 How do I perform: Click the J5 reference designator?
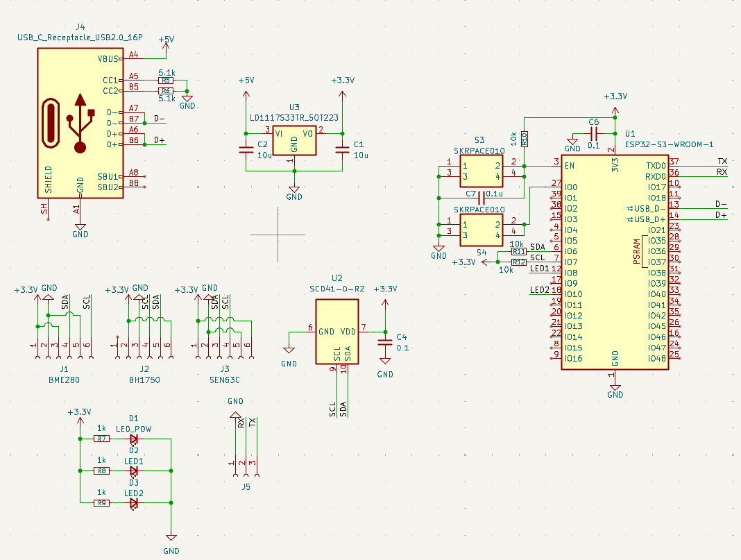(246, 486)
